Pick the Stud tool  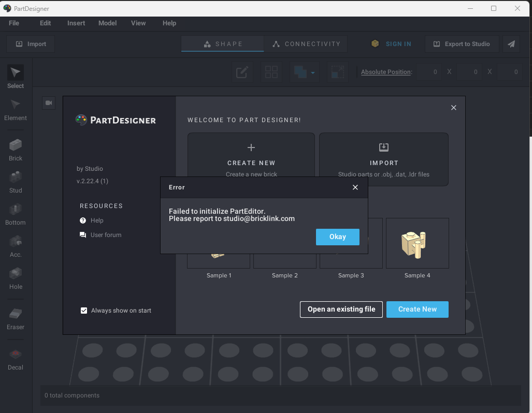[x=16, y=182]
